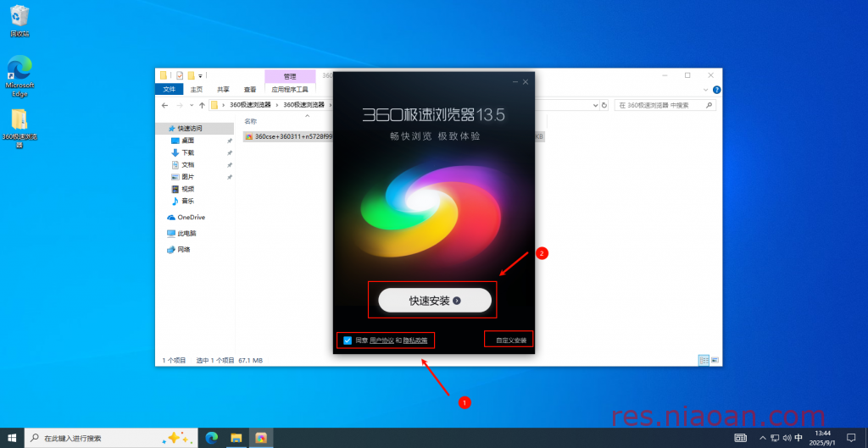Open 视频 in navigation pane
The width and height of the screenshot is (868, 448).
(187, 189)
